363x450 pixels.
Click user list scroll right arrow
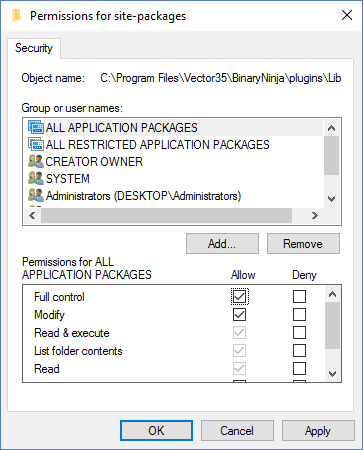coord(315,215)
